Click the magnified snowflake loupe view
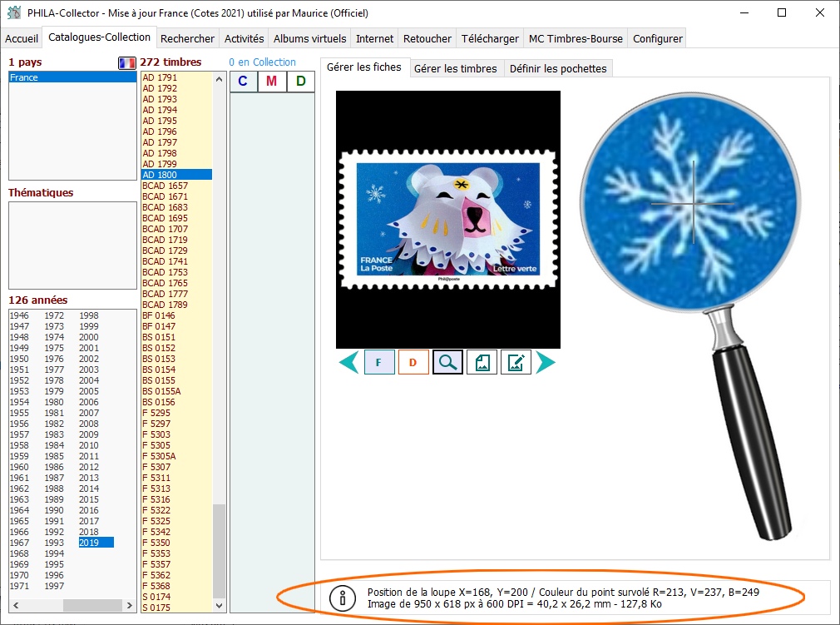Screen dimensions: 840x625 (691, 203)
